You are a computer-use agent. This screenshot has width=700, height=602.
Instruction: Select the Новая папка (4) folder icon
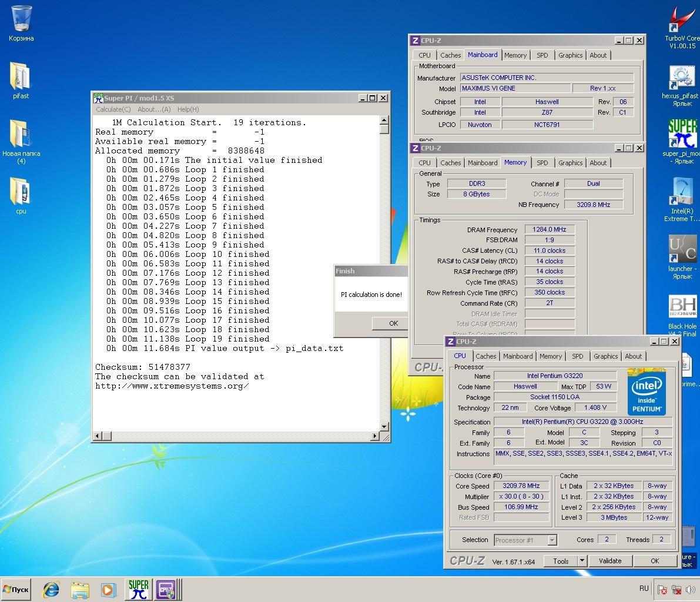point(20,133)
